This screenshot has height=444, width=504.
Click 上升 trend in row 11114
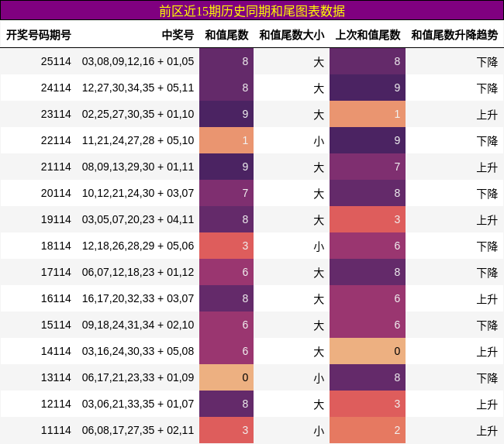coord(487,431)
